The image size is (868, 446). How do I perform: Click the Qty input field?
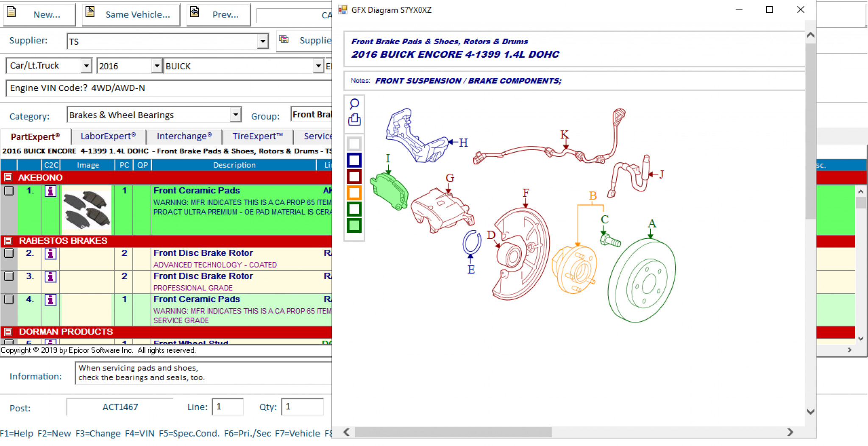point(302,407)
